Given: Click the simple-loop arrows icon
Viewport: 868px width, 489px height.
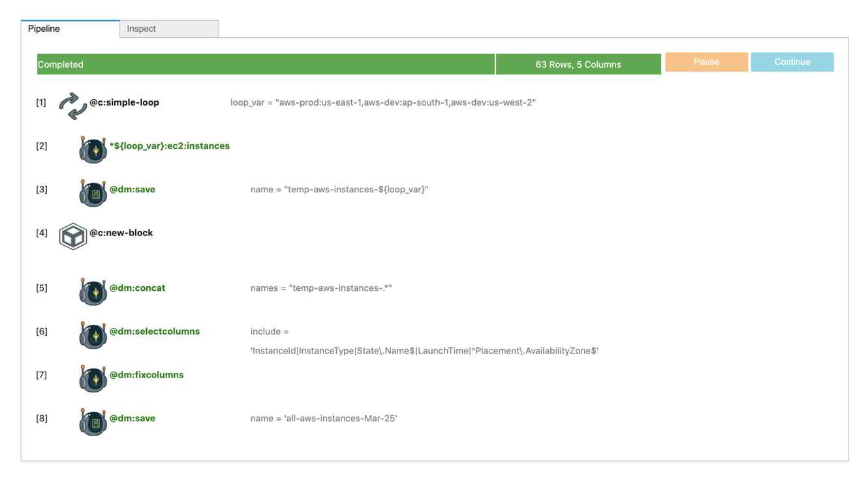Looking at the screenshot, I should 72,106.
